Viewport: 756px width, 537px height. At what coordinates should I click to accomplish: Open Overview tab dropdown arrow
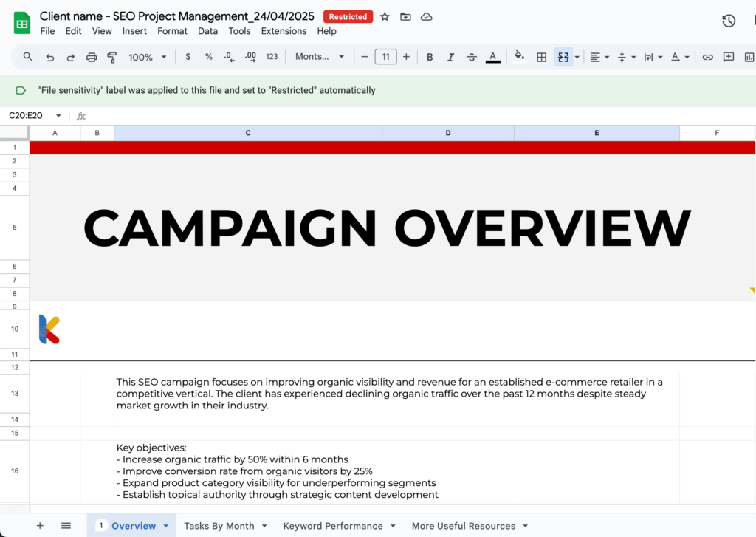pos(166,526)
